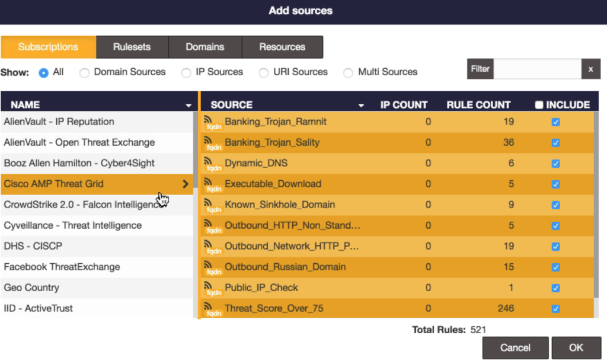Click the Cancel button
The width and height of the screenshot is (607, 364).
[515, 348]
